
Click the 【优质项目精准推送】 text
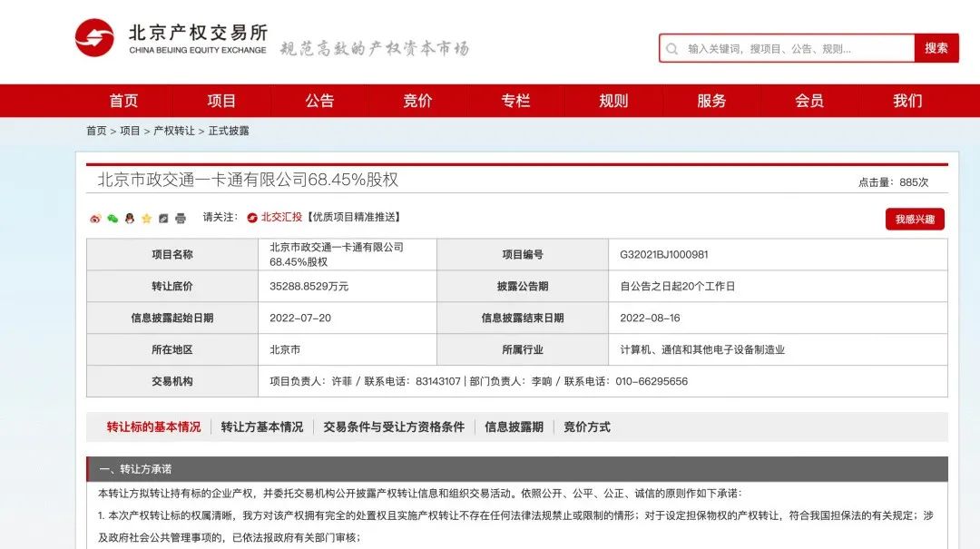(353, 217)
